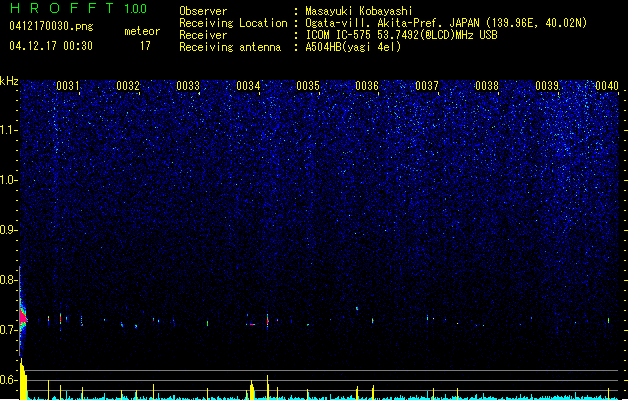Viewport: 629px width, 400px height.
Task: Select the observer name Masayuki Kobayashi
Action: point(359,11)
